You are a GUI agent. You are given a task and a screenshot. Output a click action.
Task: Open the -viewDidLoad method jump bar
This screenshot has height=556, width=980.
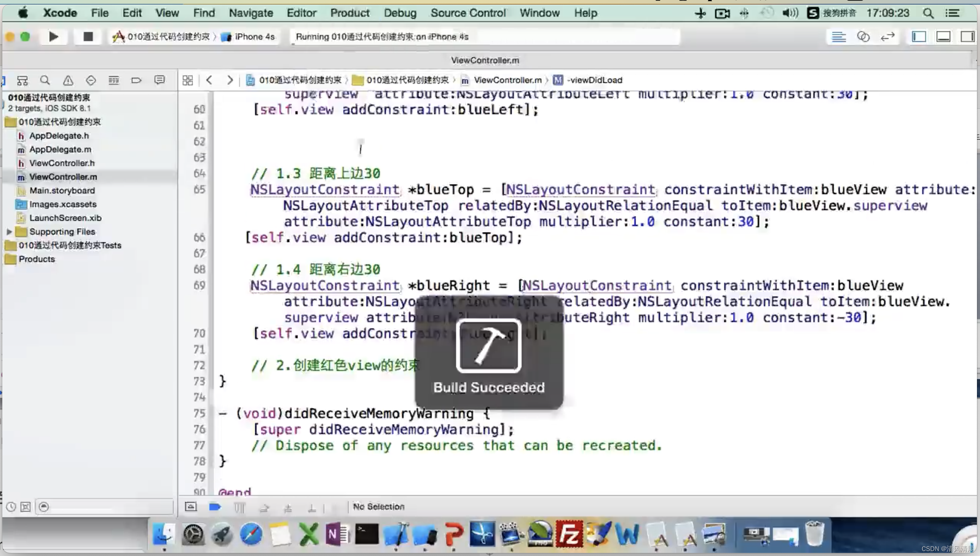594,80
